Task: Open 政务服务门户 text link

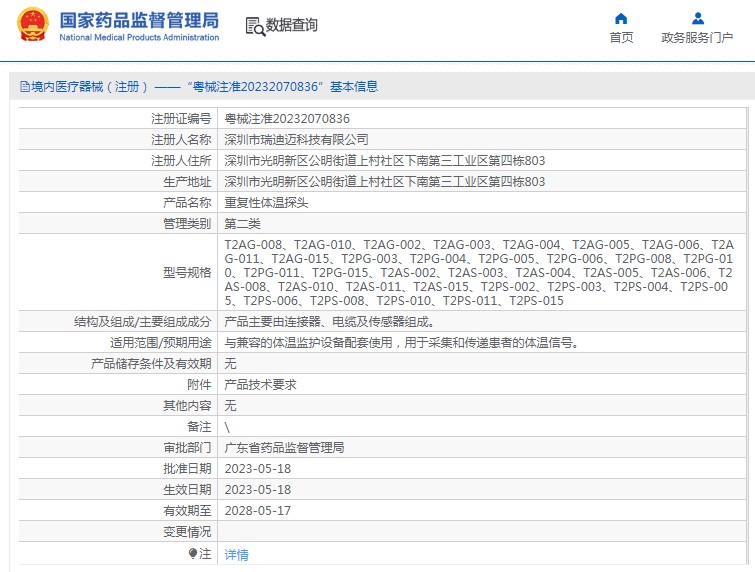Action: (697, 38)
